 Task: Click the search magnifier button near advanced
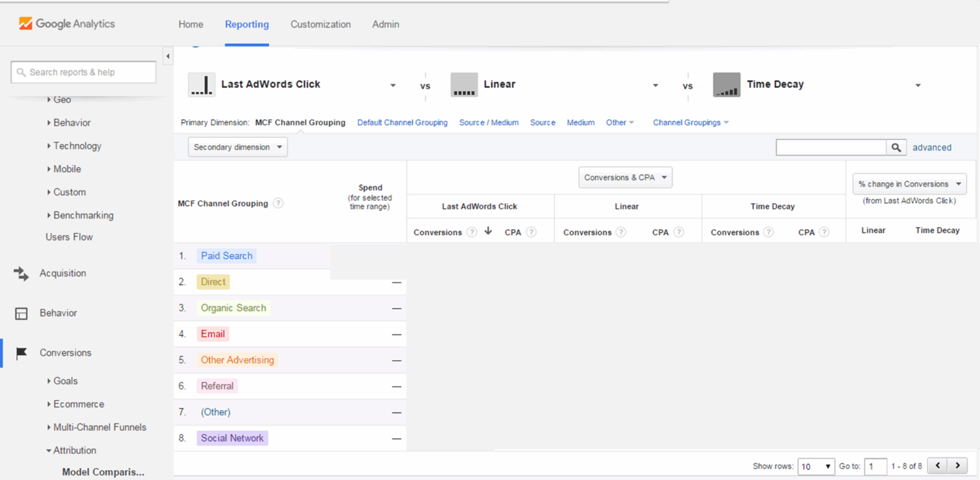[896, 148]
